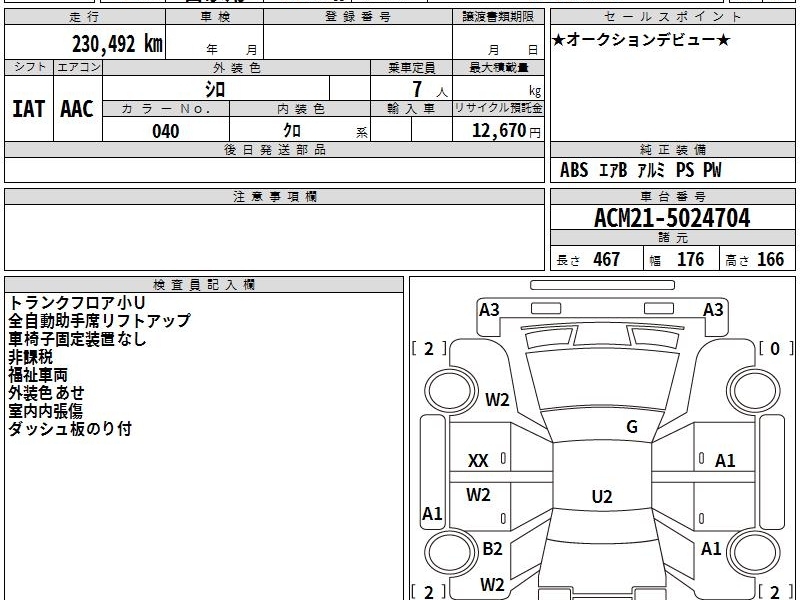800x600 pixels.
Task: Select the A1 mark directly across from XX
Action: point(725,461)
